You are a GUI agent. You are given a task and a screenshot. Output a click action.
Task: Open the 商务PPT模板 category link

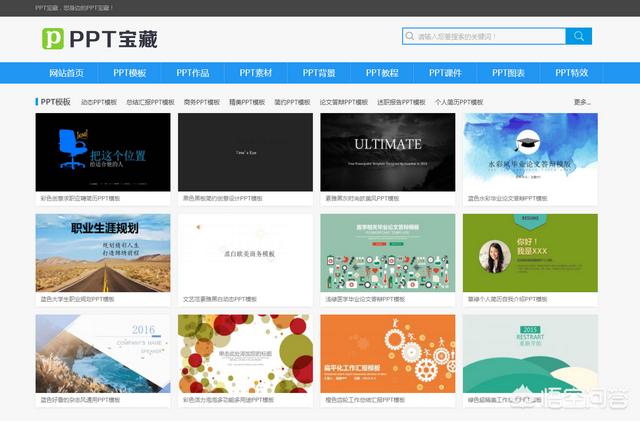202,102
